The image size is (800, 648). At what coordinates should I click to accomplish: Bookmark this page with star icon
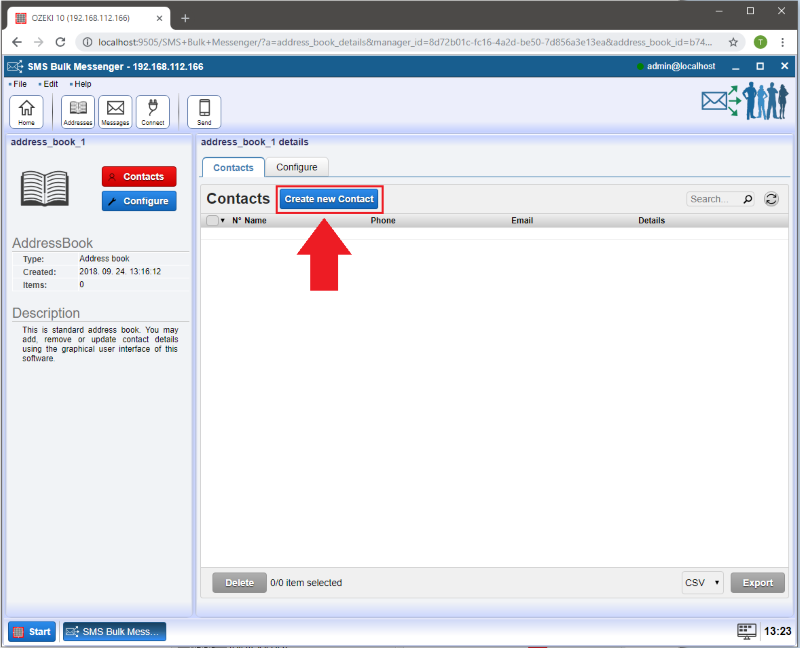tap(733, 42)
